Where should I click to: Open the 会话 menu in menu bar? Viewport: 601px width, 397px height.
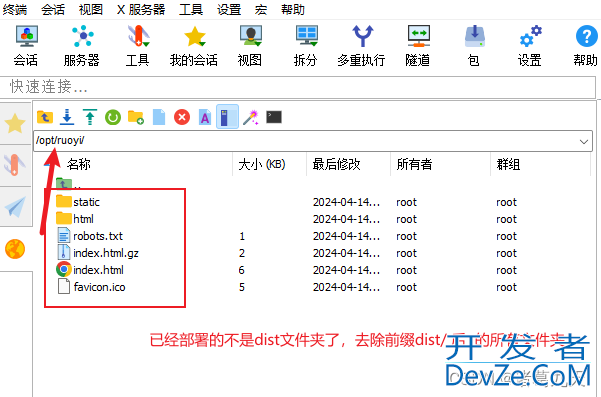pos(53,9)
